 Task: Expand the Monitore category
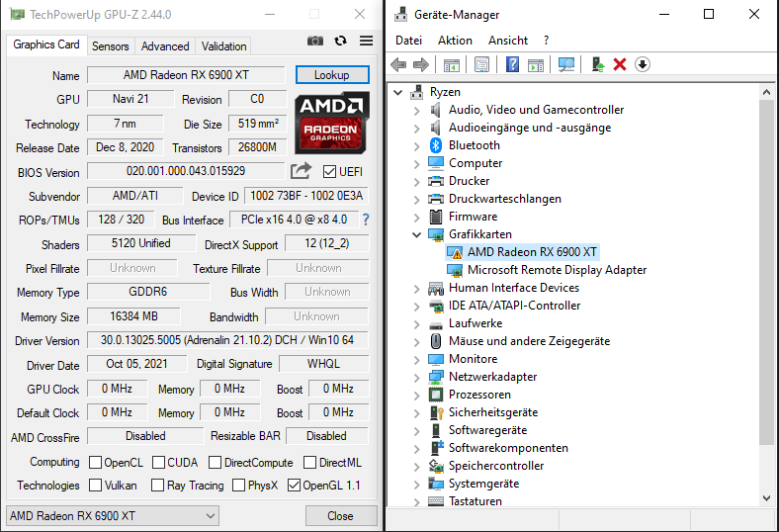[x=417, y=359]
